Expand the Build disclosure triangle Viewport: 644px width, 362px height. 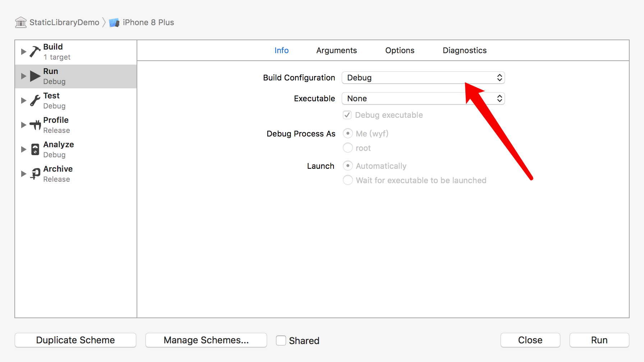(x=24, y=52)
